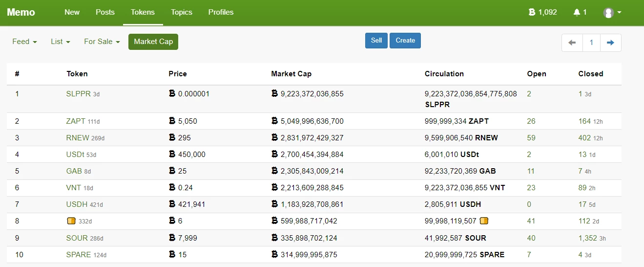Click the Bitcoin balance 1,092 icon
Image resolution: width=644 pixels, height=267 pixels.
pyautogui.click(x=532, y=12)
